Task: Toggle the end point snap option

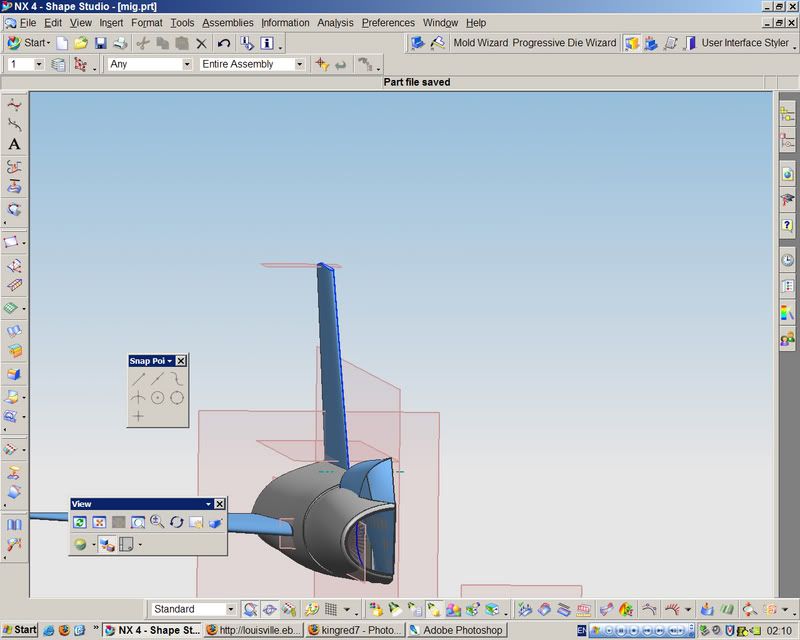Action: [x=138, y=378]
